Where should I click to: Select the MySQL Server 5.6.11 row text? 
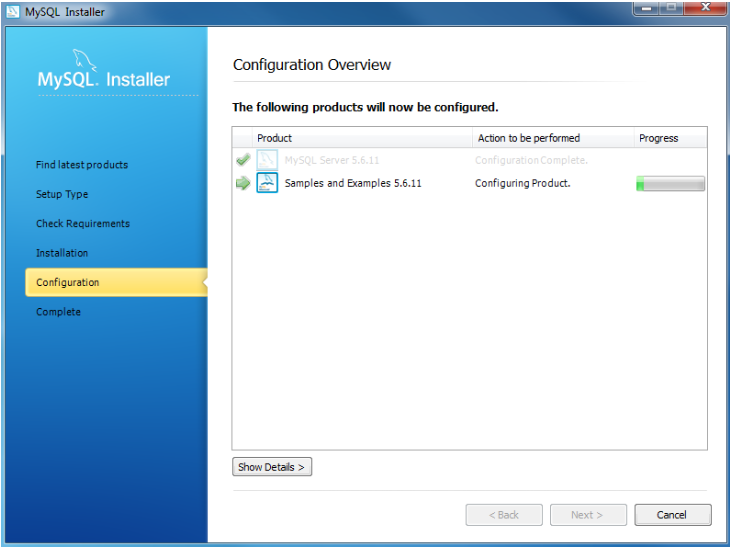[x=332, y=160]
